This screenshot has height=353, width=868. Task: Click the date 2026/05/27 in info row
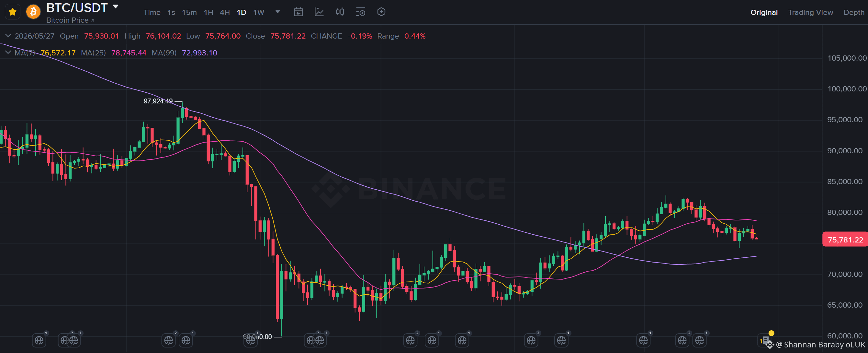click(34, 36)
